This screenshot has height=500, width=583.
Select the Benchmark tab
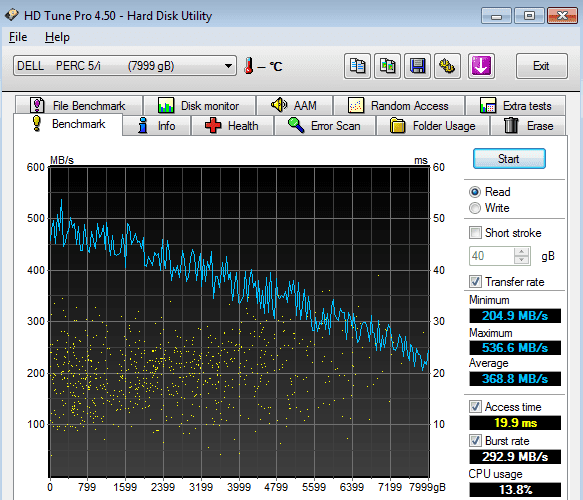(68, 124)
